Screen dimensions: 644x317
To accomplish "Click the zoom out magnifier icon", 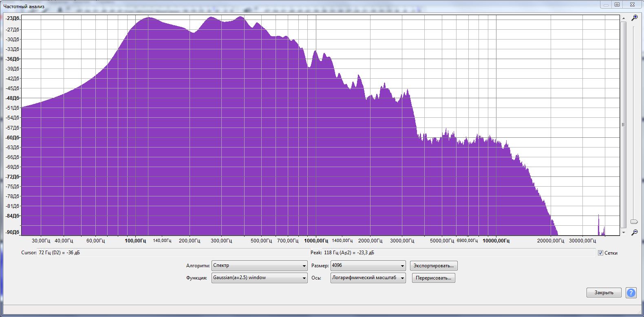I will [634, 233].
